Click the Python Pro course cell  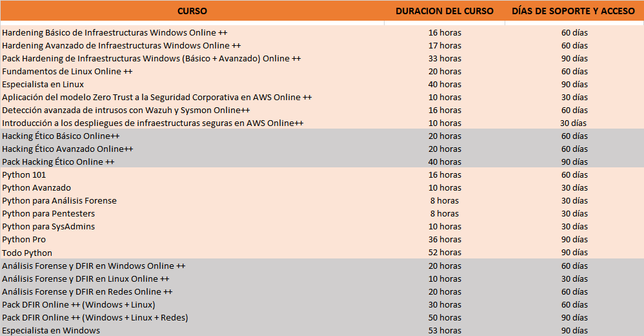tap(24, 239)
